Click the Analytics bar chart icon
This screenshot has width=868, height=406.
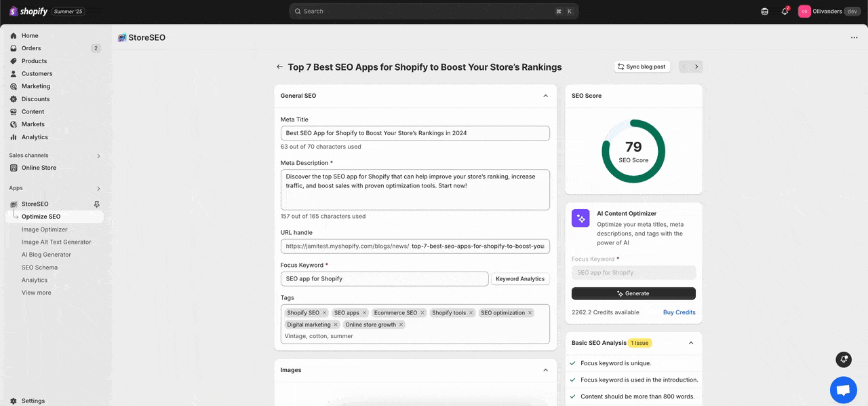14,137
